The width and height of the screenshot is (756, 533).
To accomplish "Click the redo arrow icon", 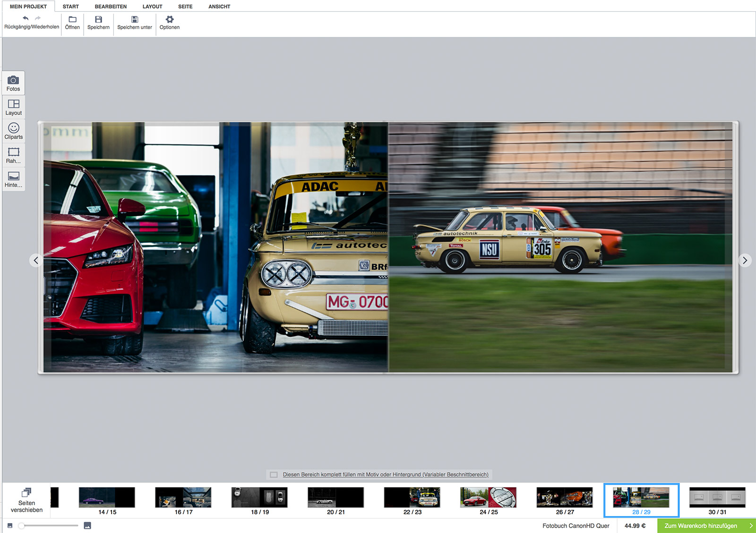I will 38,18.
